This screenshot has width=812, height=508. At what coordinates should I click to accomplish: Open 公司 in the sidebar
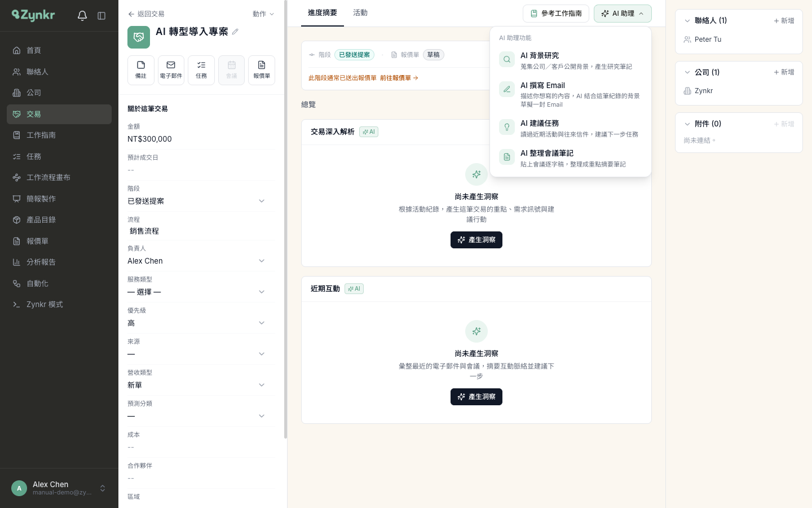[59, 93]
